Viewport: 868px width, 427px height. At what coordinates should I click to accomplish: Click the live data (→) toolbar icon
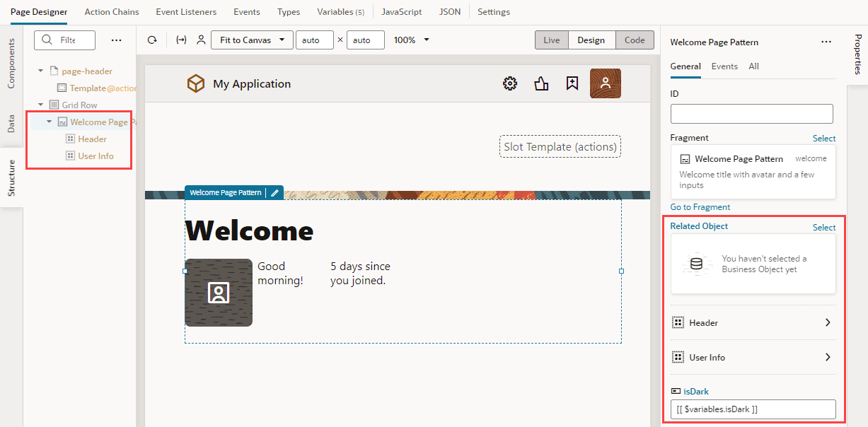coord(181,40)
